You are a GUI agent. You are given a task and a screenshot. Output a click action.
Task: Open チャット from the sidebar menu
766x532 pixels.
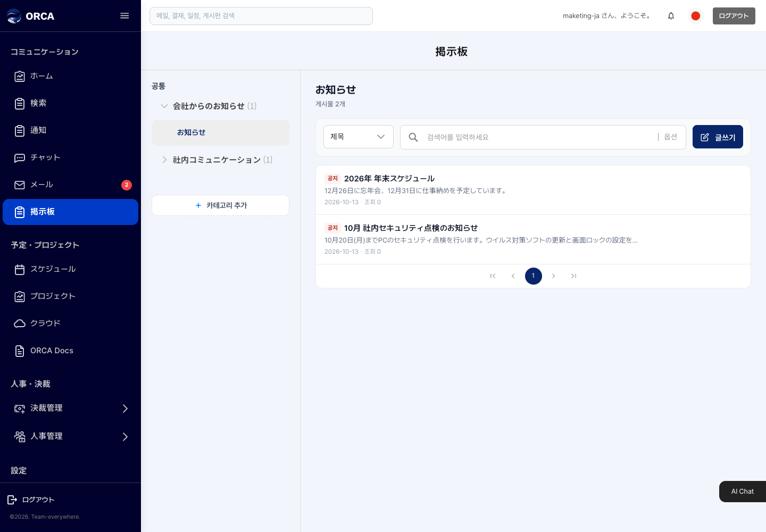[70, 157]
